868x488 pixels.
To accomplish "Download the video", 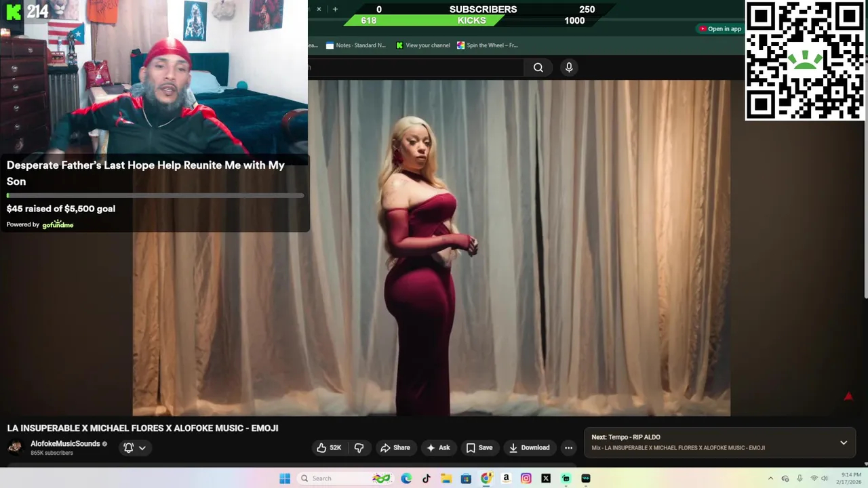I will [x=530, y=447].
